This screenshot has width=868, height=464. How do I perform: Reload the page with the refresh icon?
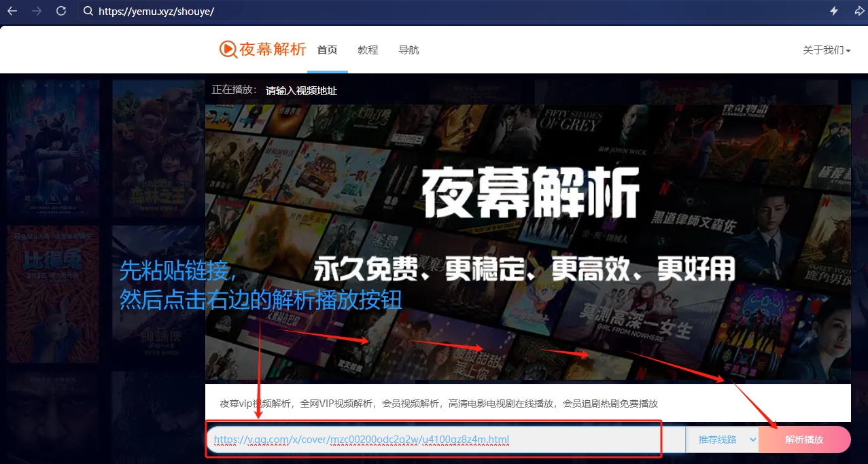(x=61, y=11)
